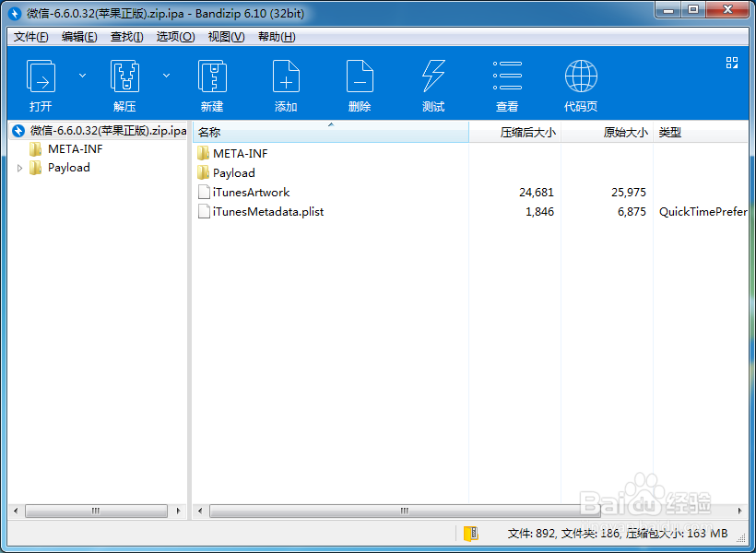Click compressed size 1,846 cell
This screenshot has height=553, width=756.
pos(539,212)
